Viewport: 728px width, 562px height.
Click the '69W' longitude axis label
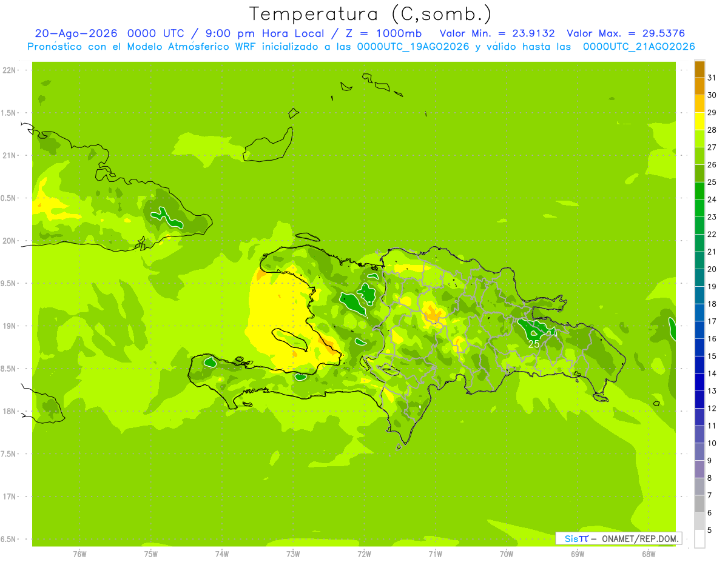(x=578, y=554)
